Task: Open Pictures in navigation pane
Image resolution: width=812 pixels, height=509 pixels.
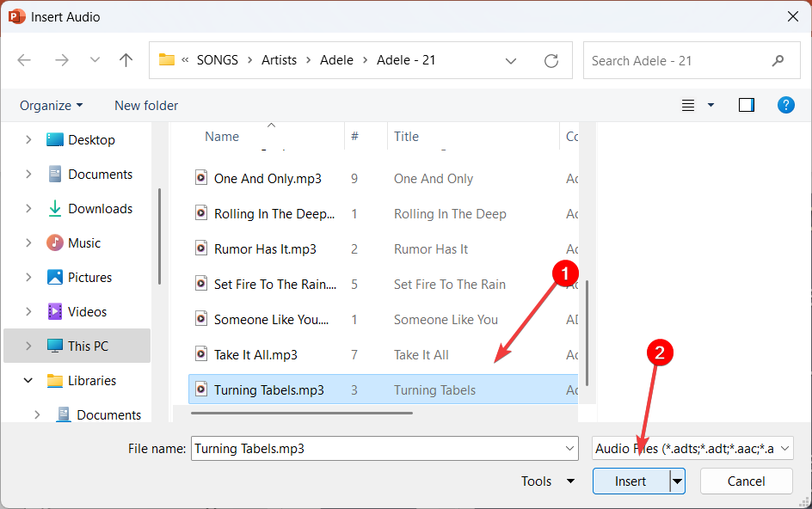Action: click(79, 278)
